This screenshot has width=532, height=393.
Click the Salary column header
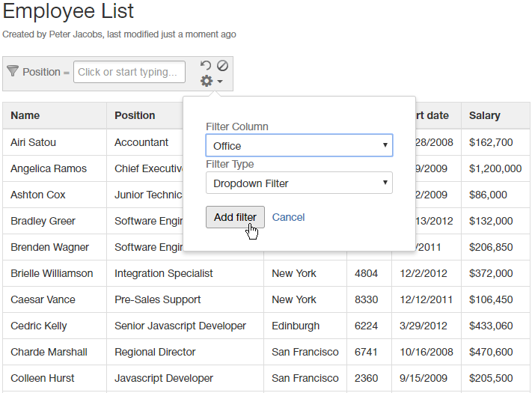click(484, 115)
